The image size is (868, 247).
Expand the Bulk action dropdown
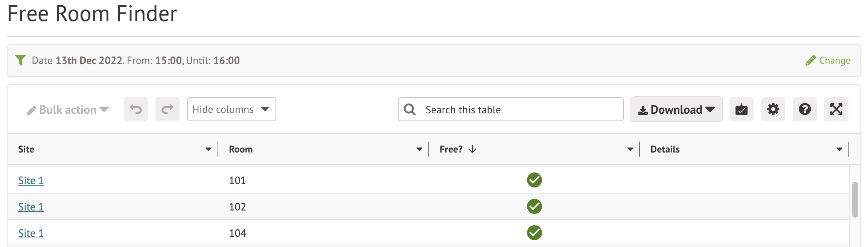coord(68,110)
